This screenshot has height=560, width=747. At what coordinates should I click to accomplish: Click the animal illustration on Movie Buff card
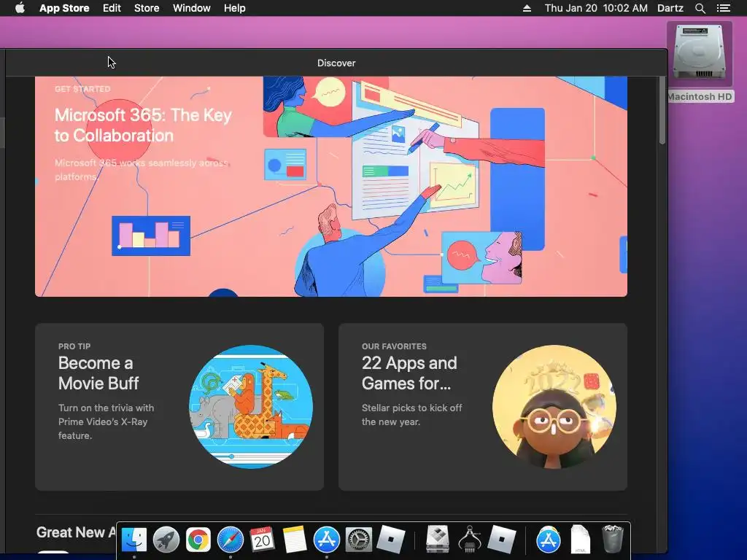[251, 407]
